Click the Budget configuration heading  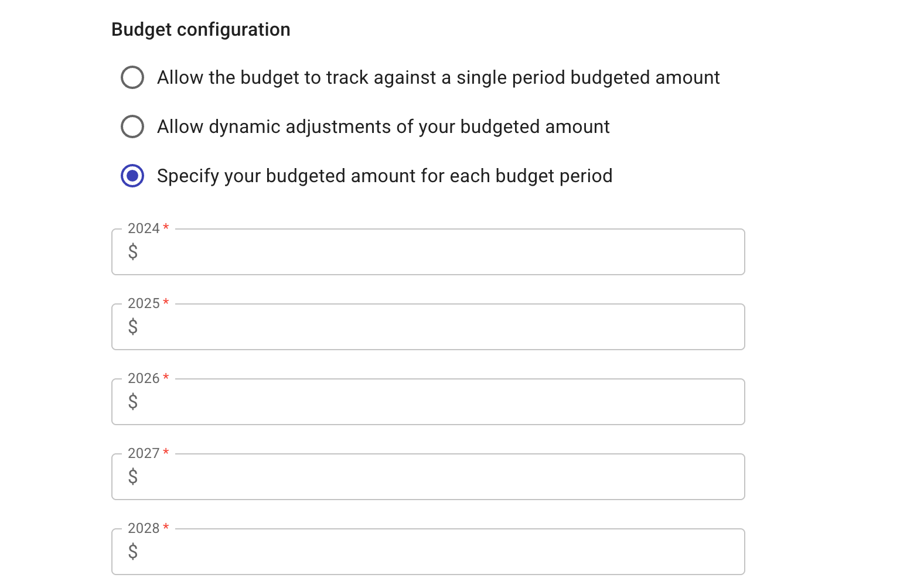201,29
